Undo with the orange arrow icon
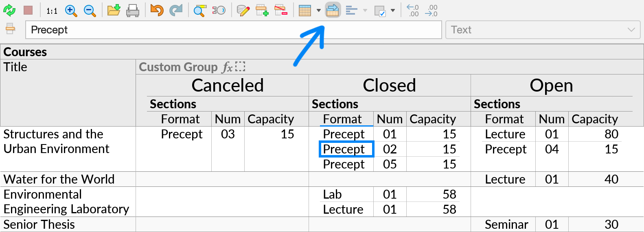The height and width of the screenshot is (232, 644). (x=157, y=10)
